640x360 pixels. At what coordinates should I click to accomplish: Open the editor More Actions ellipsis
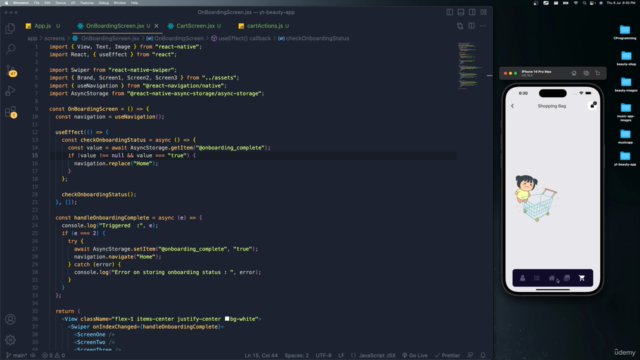coord(483,26)
